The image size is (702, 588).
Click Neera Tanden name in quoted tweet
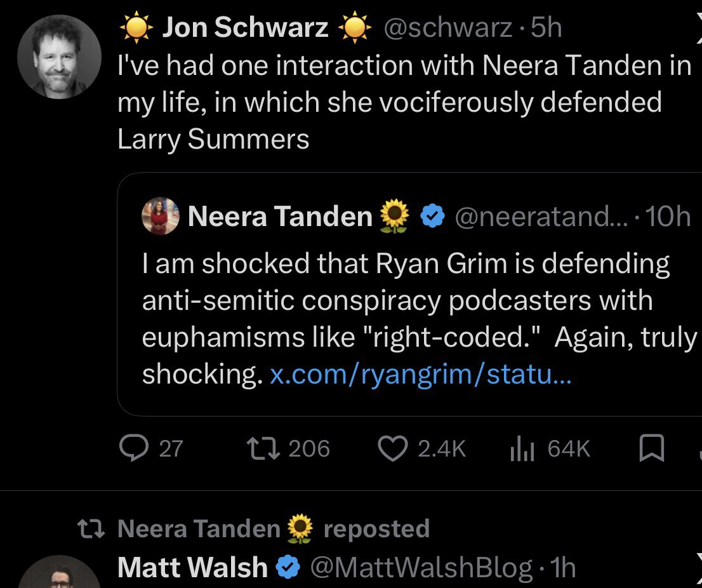point(280,217)
